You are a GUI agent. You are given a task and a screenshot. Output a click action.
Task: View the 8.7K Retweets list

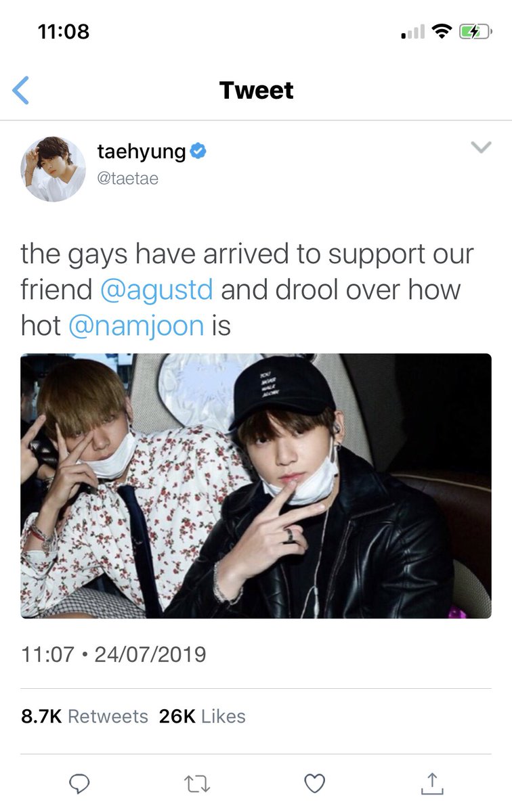coord(85,717)
